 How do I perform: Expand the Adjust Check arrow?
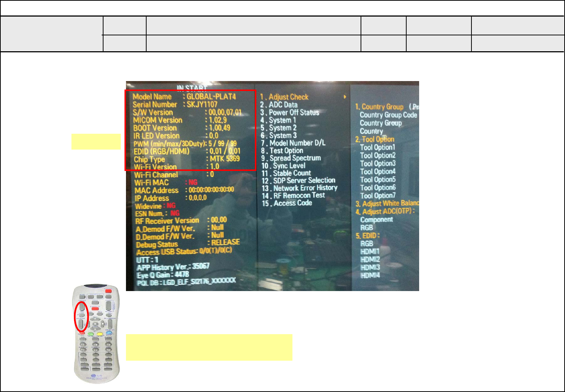[x=345, y=97]
